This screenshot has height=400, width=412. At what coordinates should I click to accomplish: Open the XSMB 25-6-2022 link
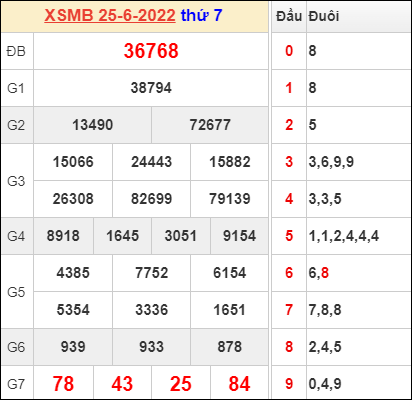(110, 16)
